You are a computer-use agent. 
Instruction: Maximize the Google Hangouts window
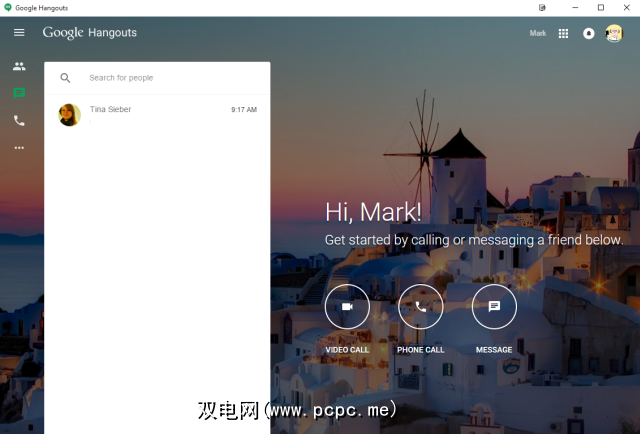point(601,8)
